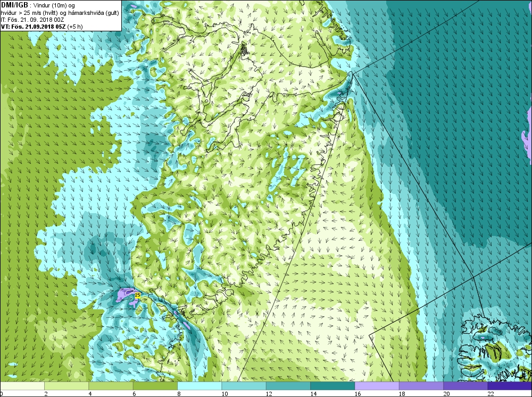Click the 16–18 m/s lavender legend swatch
This screenshot has height=397, width=532.
click(377, 386)
